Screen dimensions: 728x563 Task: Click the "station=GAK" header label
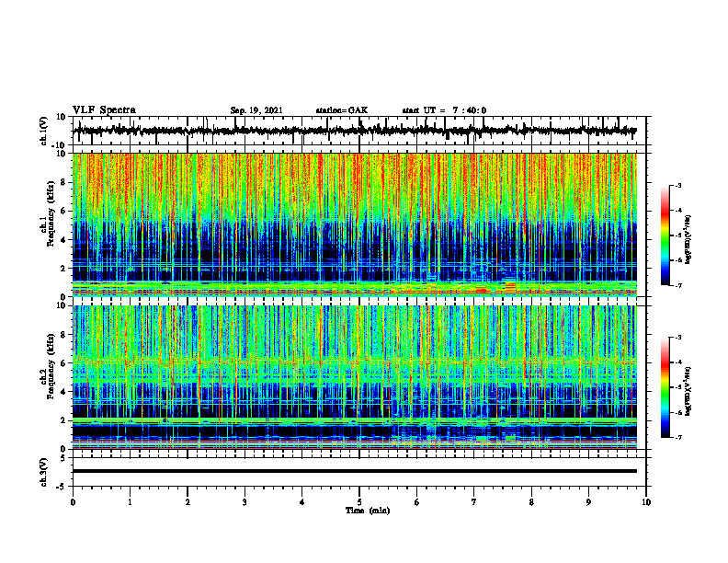tap(342, 110)
